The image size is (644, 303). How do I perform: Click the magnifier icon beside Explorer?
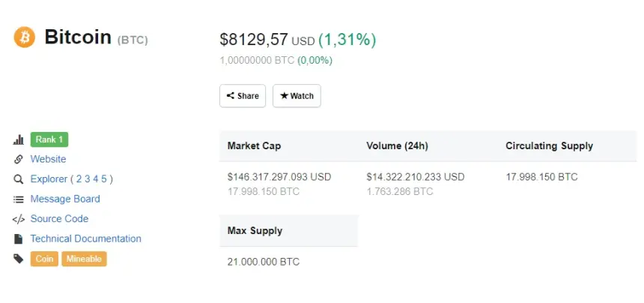click(x=18, y=179)
